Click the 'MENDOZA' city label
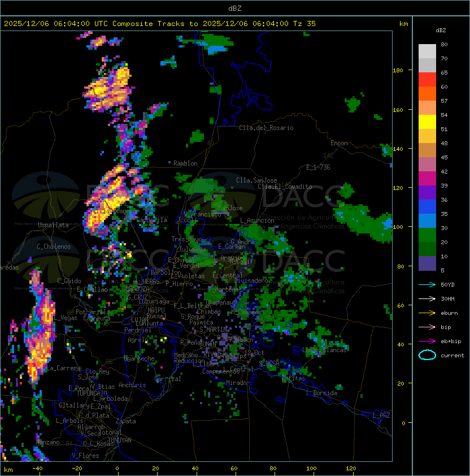The height and width of the screenshot is (476, 470). [x=137, y=288]
